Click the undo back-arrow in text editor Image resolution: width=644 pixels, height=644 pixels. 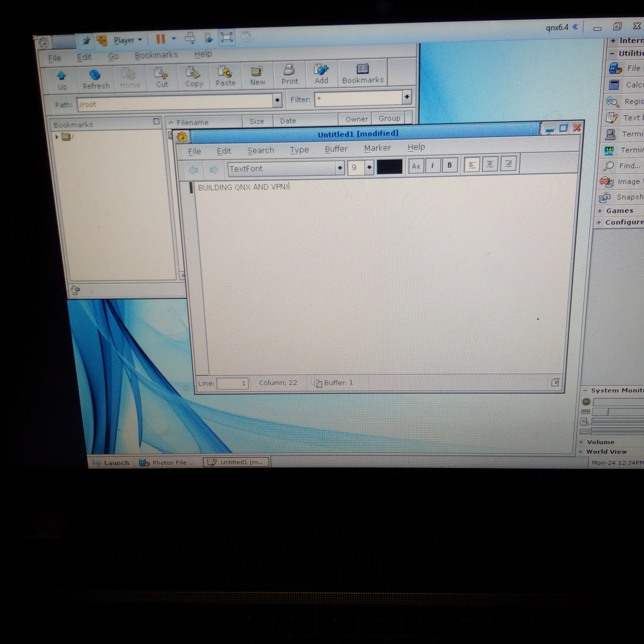tap(194, 170)
